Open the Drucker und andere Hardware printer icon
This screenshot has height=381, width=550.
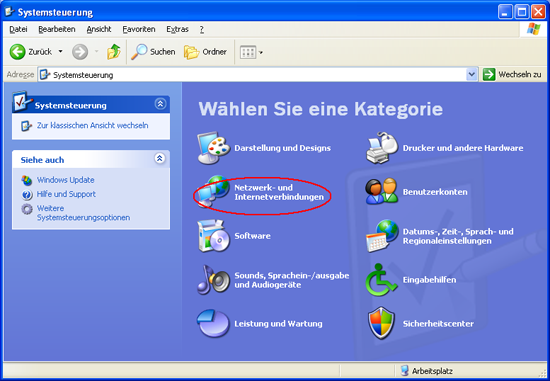click(382, 148)
